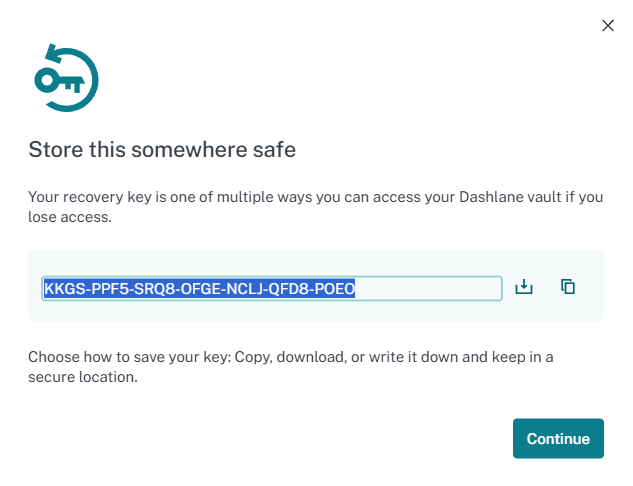Copy the recovery key to clipboard
This screenshot has height=486, width=633.
click(x=568, y=287)
